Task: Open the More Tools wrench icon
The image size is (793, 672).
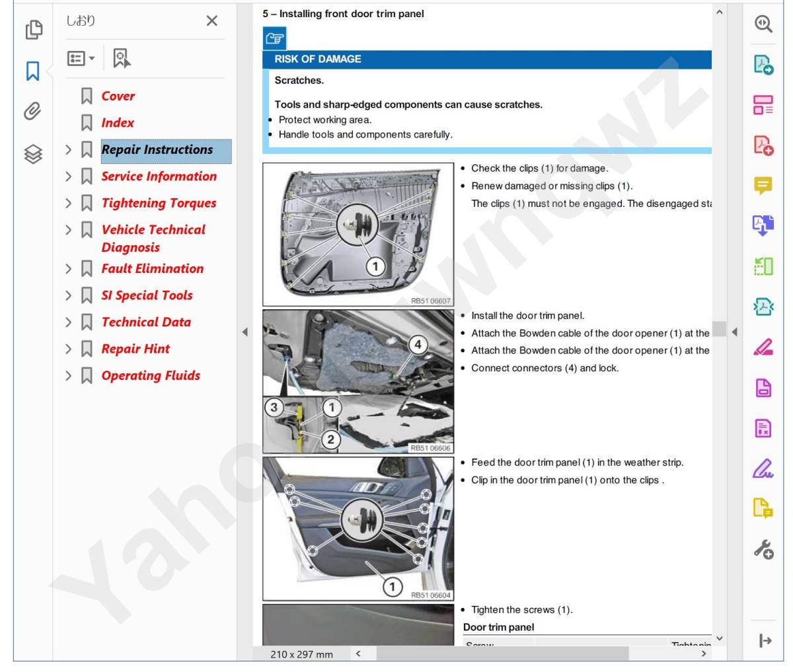Action: click(763, 549)
